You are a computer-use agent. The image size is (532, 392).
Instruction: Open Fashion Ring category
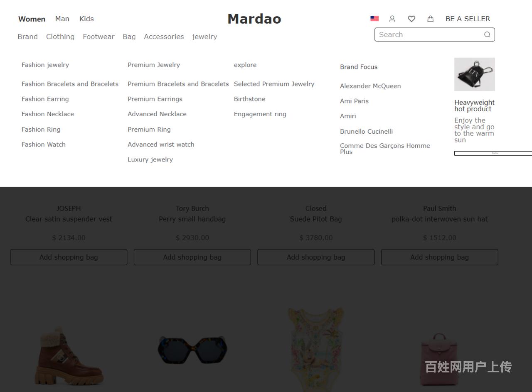[x=41, y=129]
